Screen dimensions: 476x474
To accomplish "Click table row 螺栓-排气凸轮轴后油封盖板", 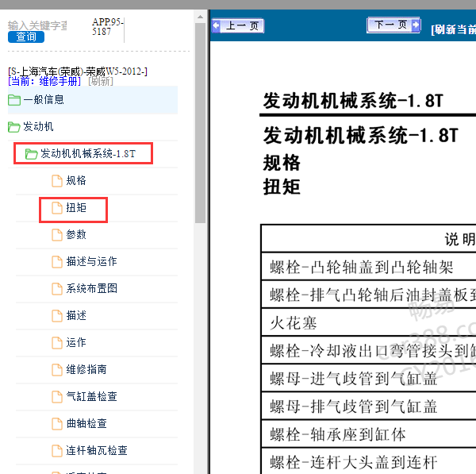I will click(x=369, y=295).
